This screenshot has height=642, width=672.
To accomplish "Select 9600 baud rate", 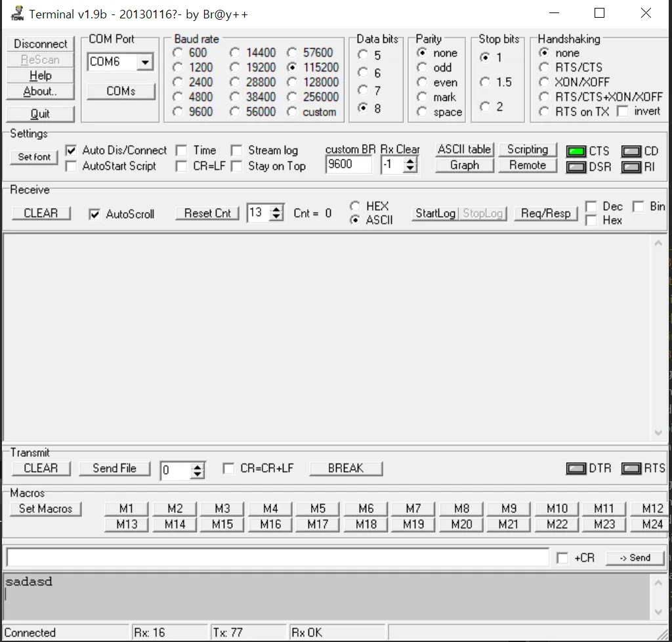I will (x=177, y=112).
